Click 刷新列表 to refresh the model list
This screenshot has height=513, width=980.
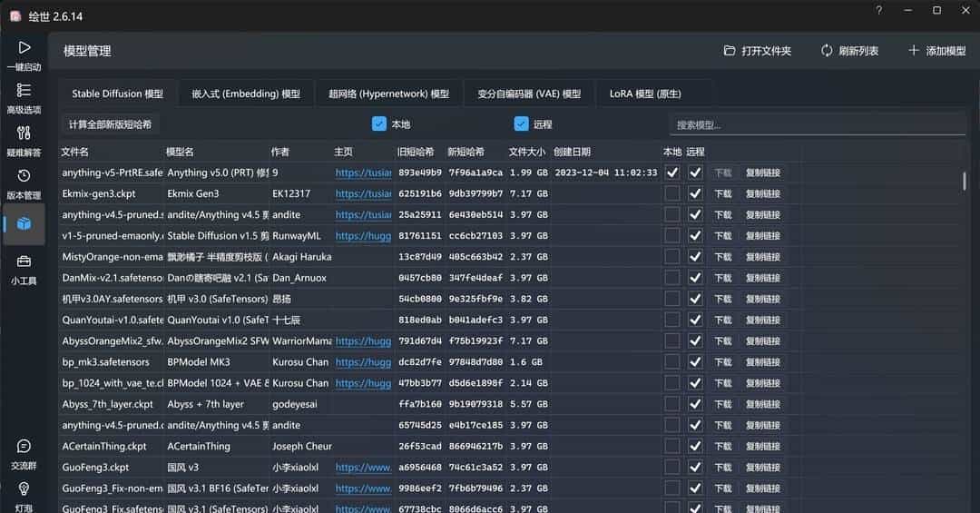pyautogui.click(x=849, y=51)
